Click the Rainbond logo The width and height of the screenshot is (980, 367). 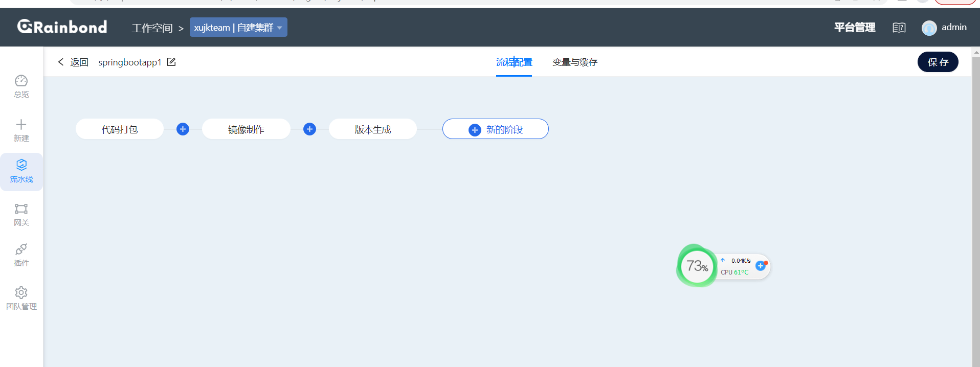[62, 27]
